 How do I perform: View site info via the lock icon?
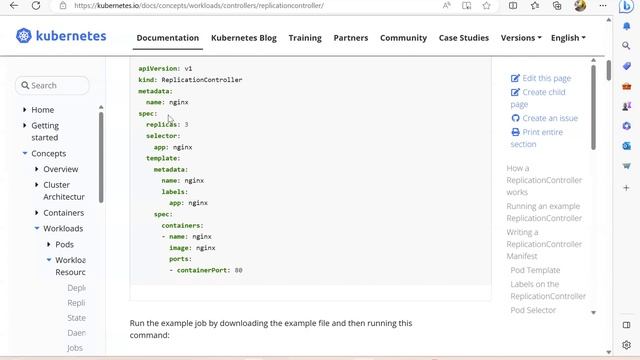(63, 6)
